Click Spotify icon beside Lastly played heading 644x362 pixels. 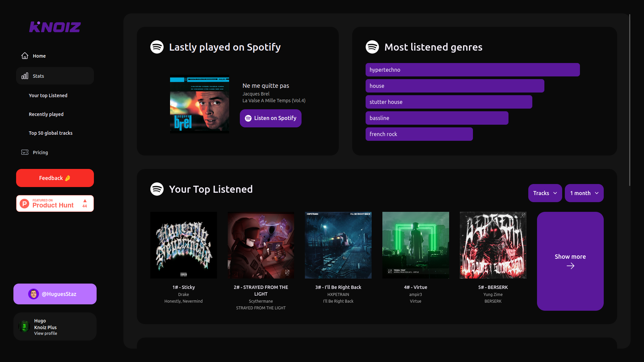pos(157,47)
